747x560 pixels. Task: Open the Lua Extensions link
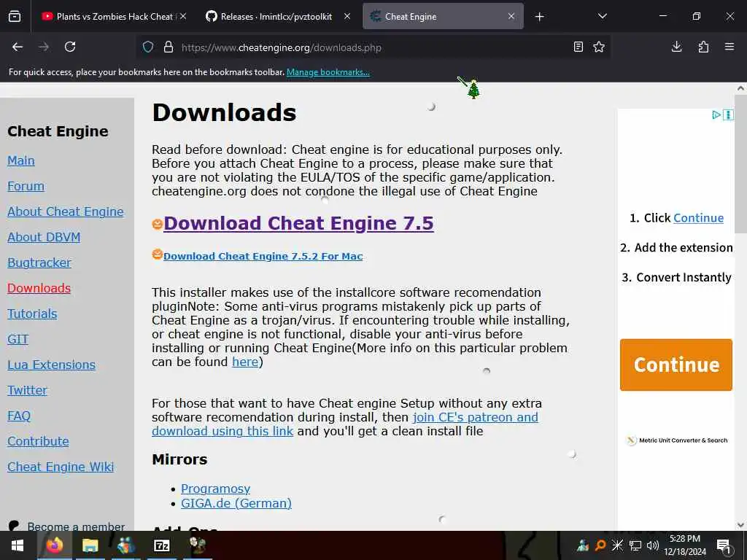pos(52,365)
